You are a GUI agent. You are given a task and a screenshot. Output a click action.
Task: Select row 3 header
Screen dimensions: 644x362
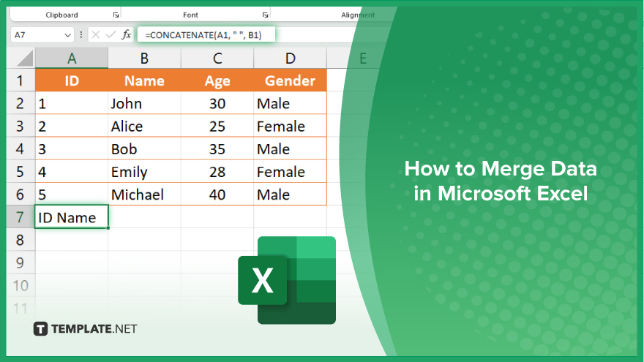tap(20, 126)
